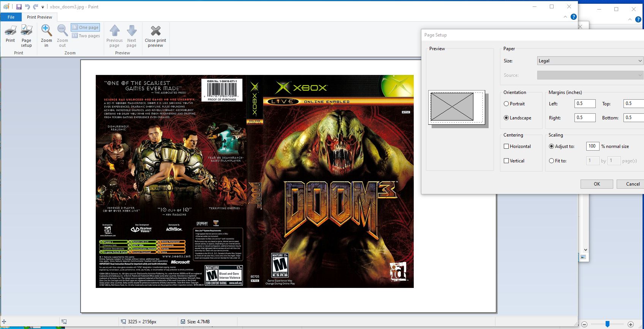Click the cursor position icon in status bar

[x=4, y=322]
